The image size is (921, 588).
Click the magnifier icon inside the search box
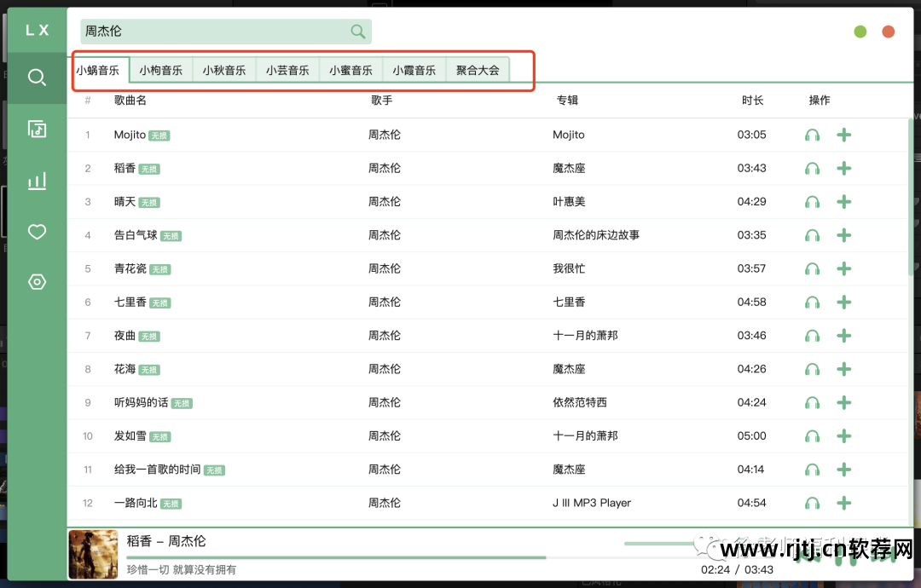pyautogui.click(x=357, y=31)
